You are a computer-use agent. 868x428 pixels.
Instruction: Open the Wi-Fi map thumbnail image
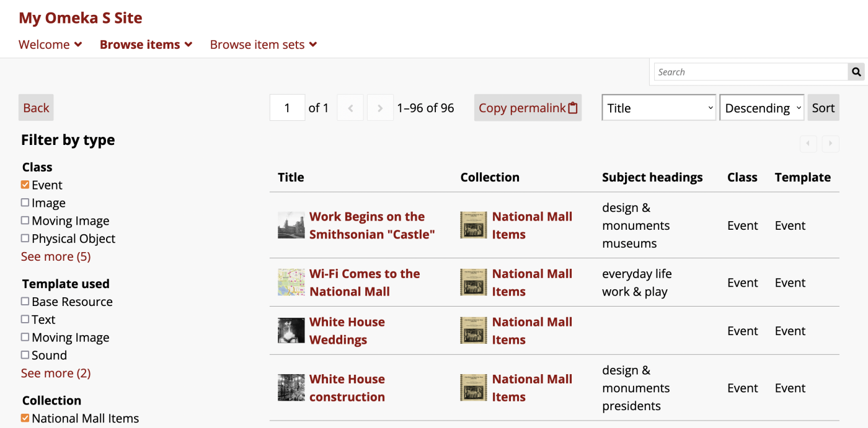coord(291,282)
